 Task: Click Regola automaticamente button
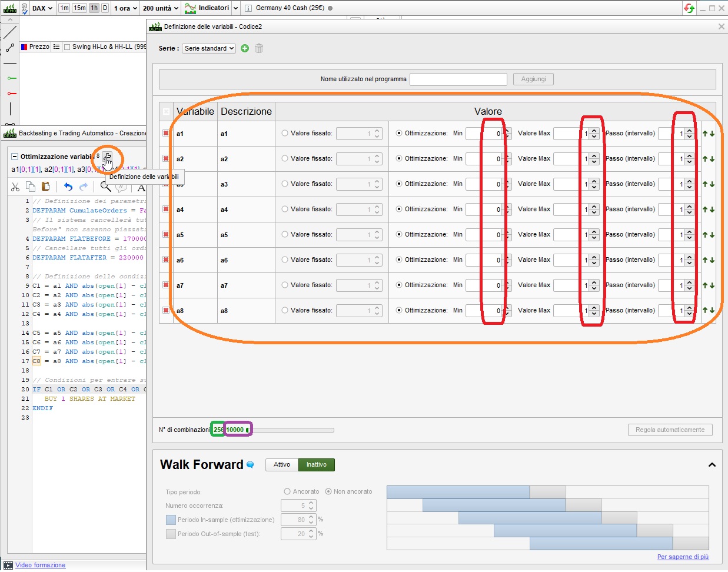(670, 430)
